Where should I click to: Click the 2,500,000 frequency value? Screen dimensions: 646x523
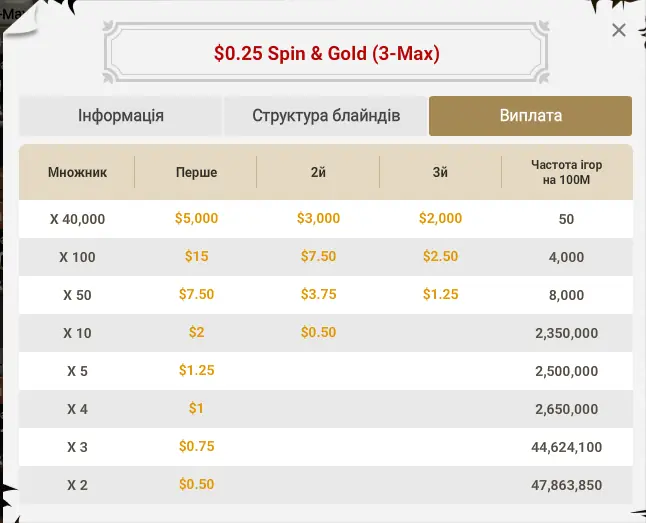tap(566, 371)
